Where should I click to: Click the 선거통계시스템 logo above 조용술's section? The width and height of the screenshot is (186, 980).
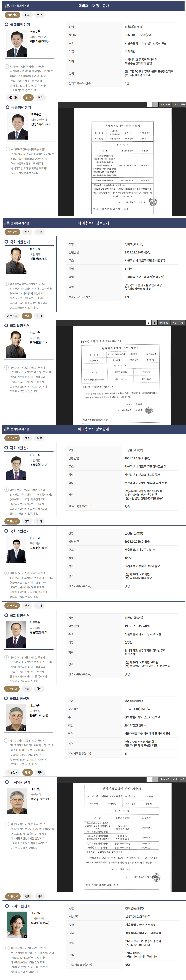17,429
